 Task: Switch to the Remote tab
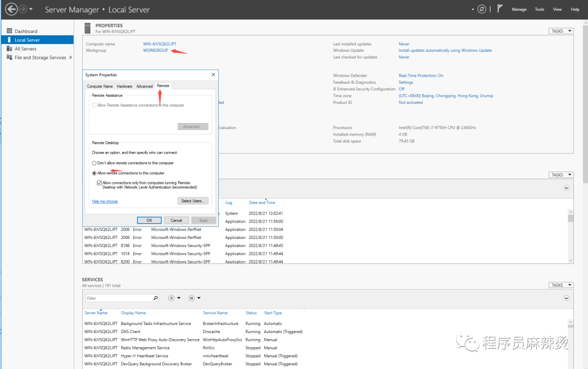click(x=163, y=86)
